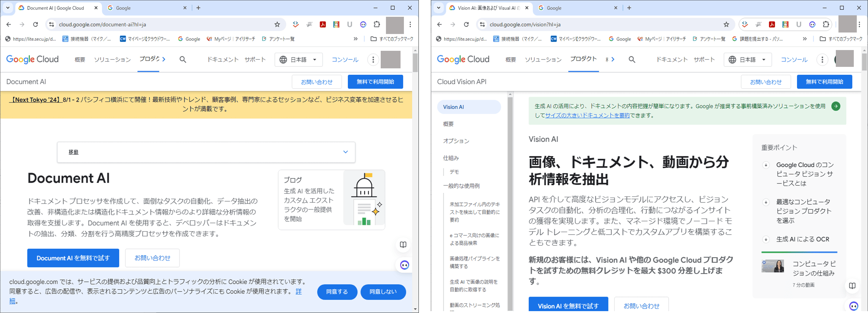Open Chrome menu in left window

pyautogui.click(x=410, y=24)
